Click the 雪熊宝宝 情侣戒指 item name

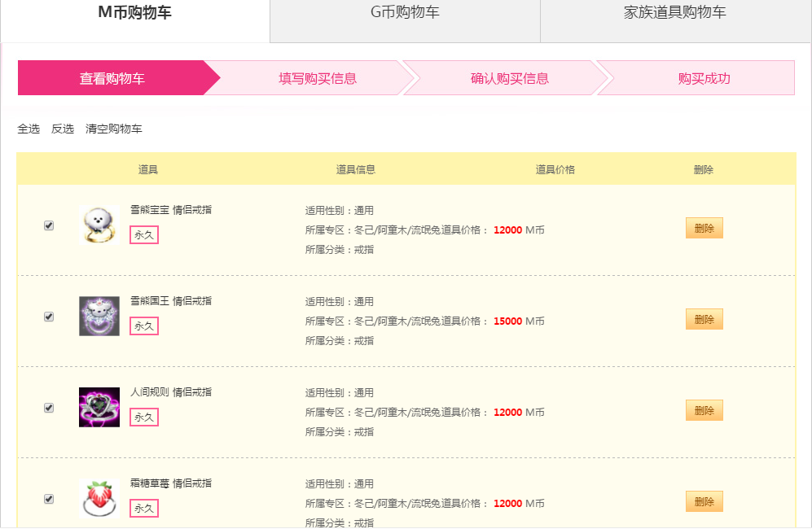171,210
